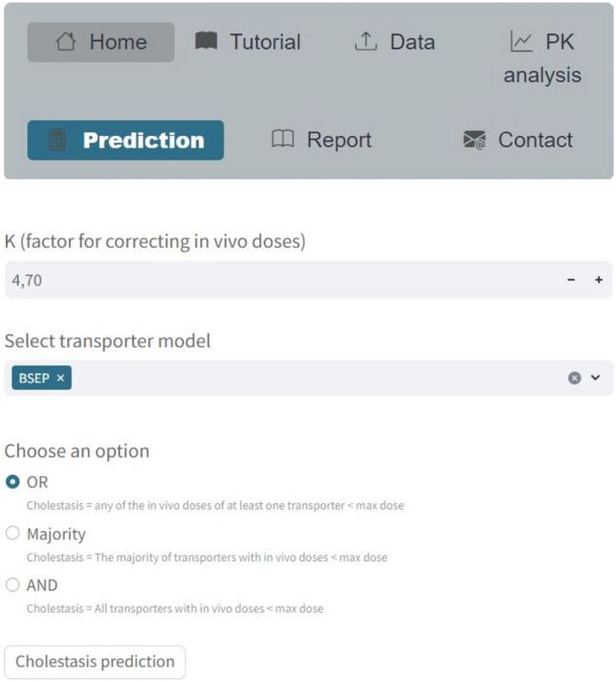Screen dimensions: 616x682
Task: Click the Report open-book icon
Action: coord(283,141)
